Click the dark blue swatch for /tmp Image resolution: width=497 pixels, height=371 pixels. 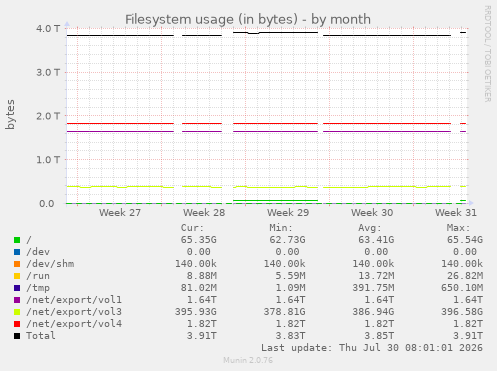(x=17, y=288)
